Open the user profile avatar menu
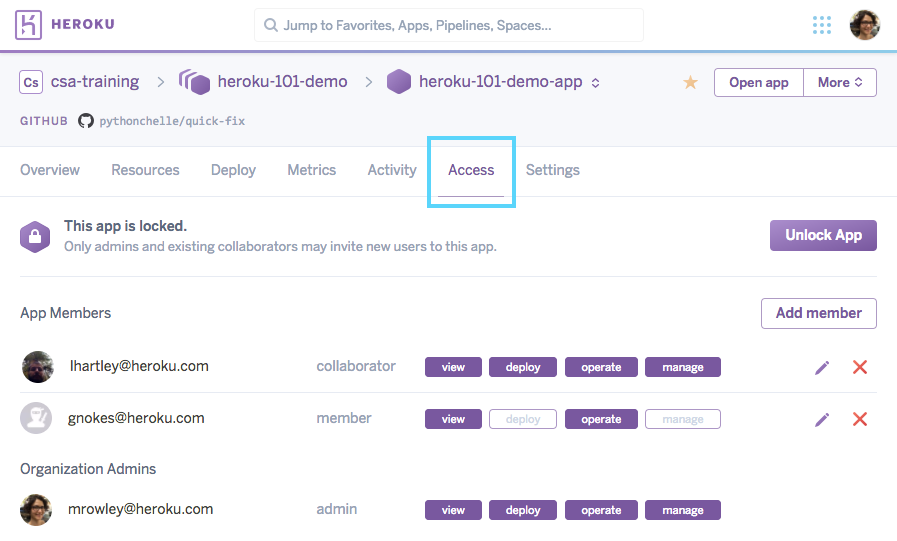 pyautogui.click(x=864, y=25)
